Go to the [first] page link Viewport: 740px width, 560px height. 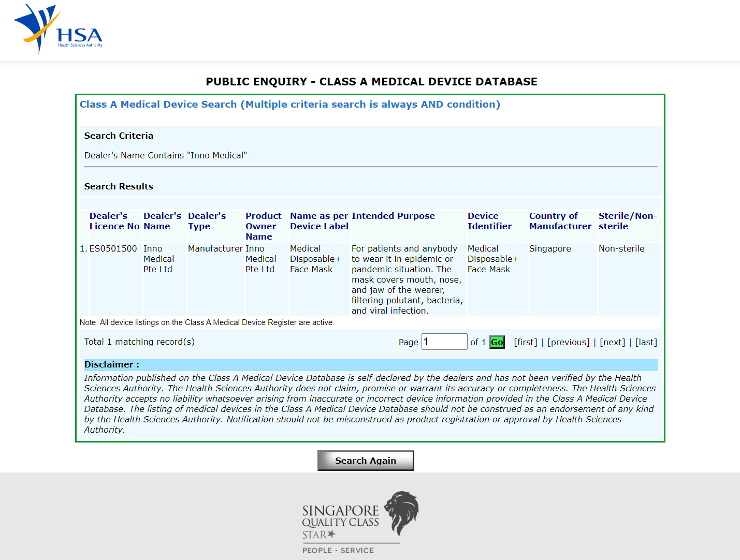point(525,342)
